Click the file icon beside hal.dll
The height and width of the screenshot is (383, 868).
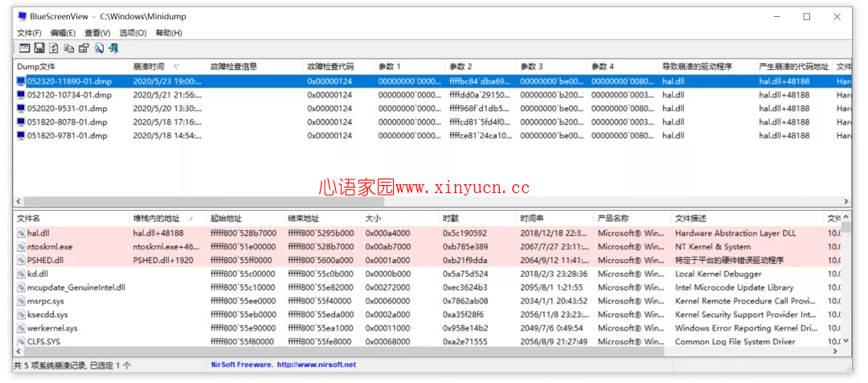click(21, 233)
